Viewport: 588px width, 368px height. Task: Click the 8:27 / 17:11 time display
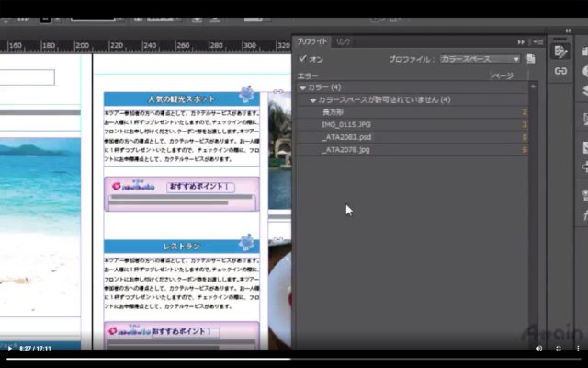[35, 349]
